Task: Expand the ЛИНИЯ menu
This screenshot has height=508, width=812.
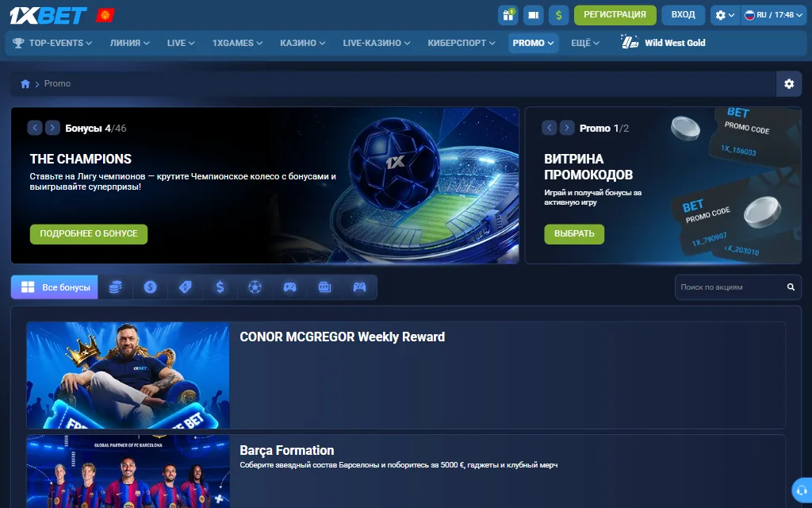Action: [x=129, y=43]
